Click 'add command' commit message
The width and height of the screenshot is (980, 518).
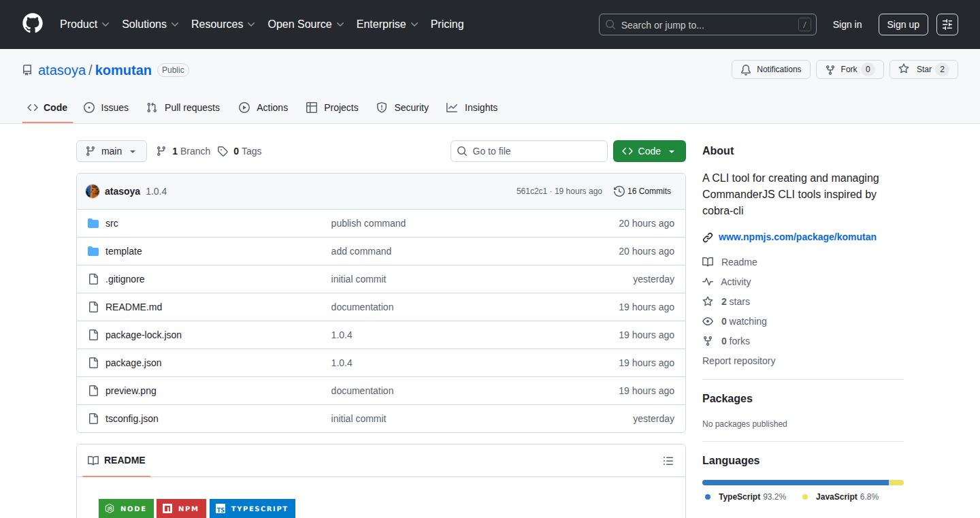(361, 251)
